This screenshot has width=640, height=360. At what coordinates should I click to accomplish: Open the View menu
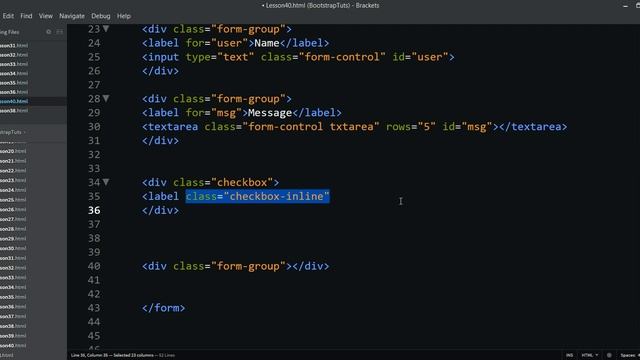pyautogui.click(x=46, y=16)
